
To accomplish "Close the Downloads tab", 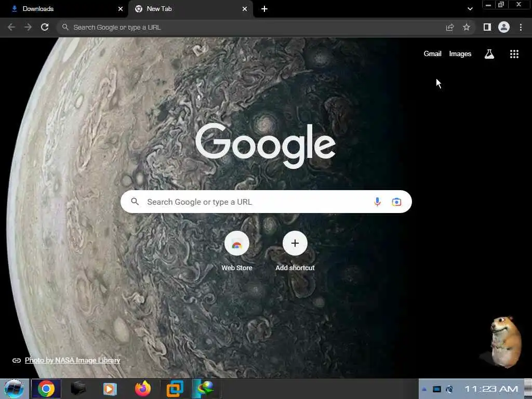I will [x=121, y=9].
